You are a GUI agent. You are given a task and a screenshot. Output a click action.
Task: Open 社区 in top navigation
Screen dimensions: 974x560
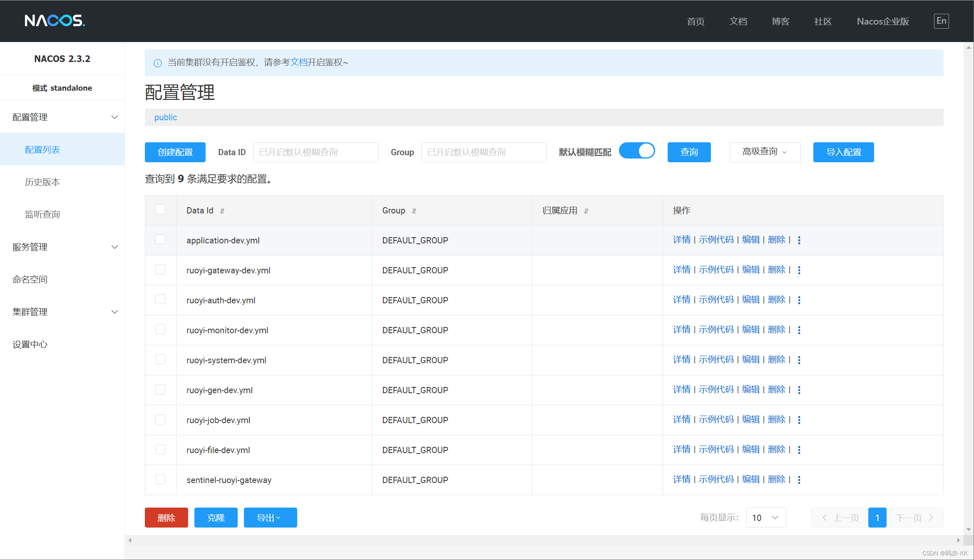coord(823,21)
